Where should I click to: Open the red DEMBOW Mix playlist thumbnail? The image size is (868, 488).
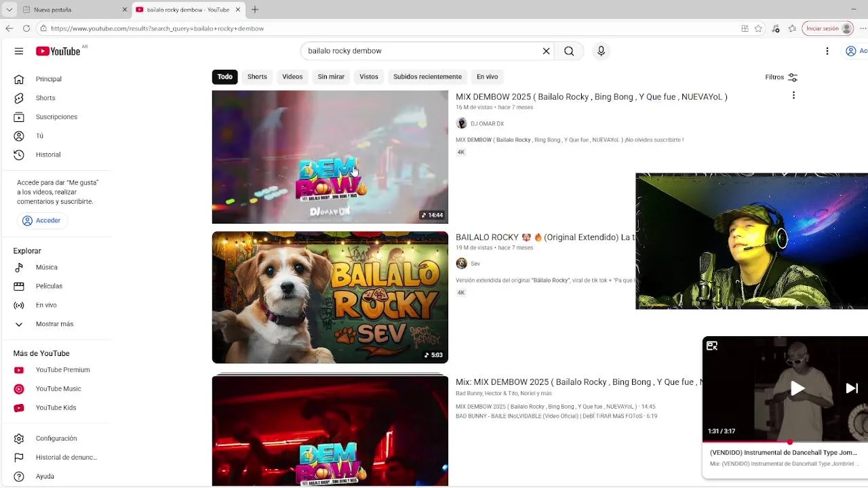pyautogui.click(x=330, y=431)
